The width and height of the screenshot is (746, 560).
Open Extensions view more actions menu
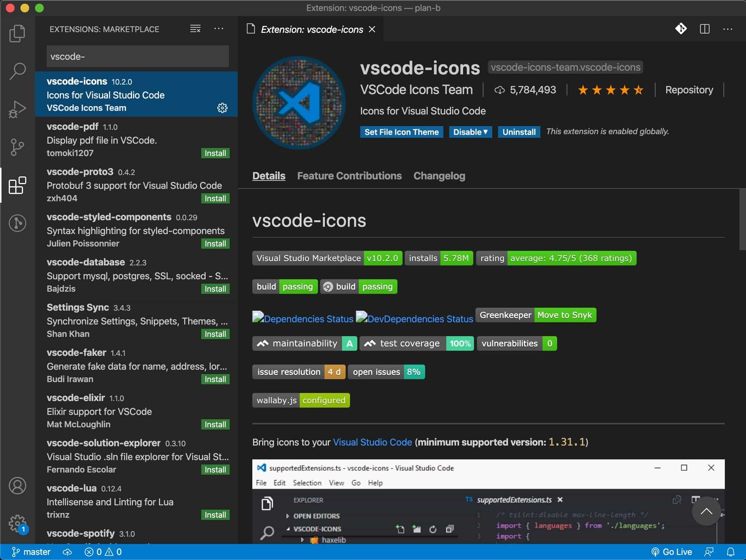(x=219, y=29)
